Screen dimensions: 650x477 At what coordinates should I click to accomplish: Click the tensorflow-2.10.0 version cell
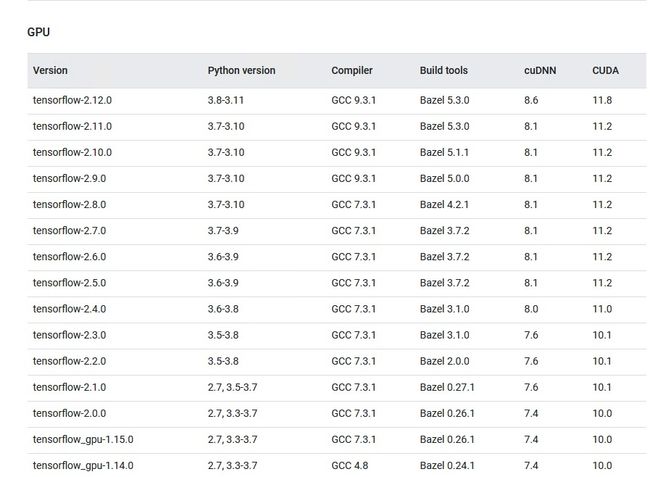point(72,153)
